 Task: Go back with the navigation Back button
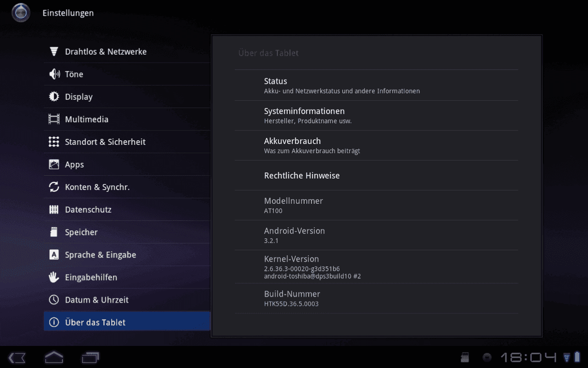17,357
